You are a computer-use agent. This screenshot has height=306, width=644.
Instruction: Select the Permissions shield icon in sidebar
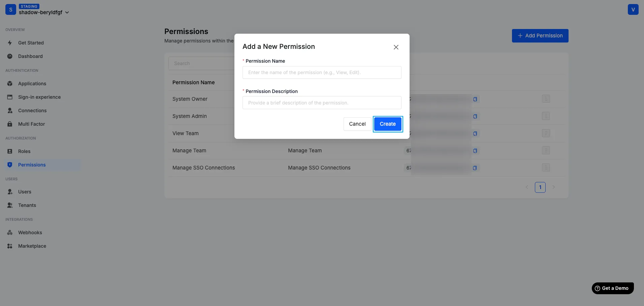(x=10, y=165)
